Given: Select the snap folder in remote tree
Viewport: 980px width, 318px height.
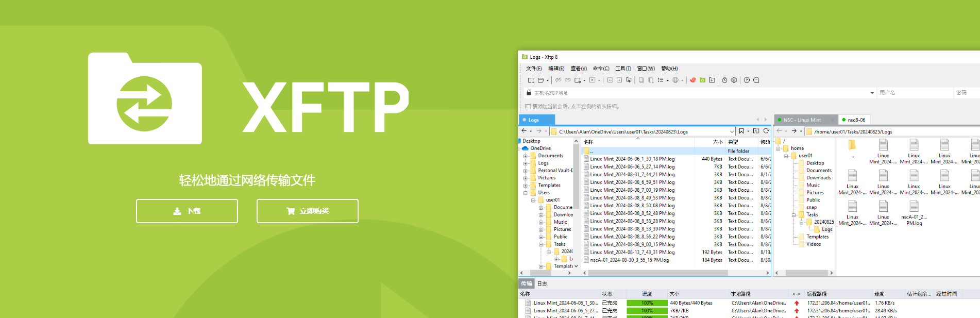Looking at the screenshot, I should click(811, 207).
